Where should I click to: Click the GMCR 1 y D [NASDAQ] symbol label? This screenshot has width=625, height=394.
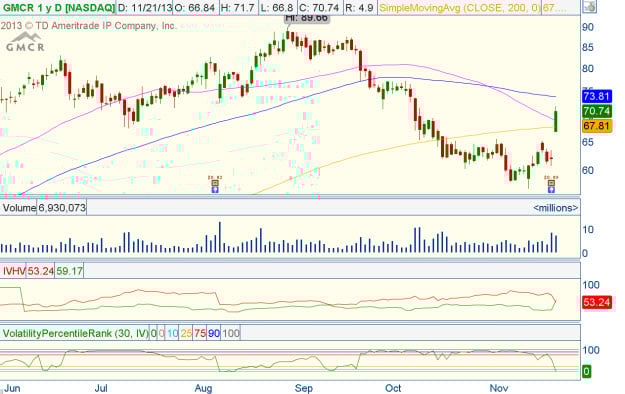(59, 8)
